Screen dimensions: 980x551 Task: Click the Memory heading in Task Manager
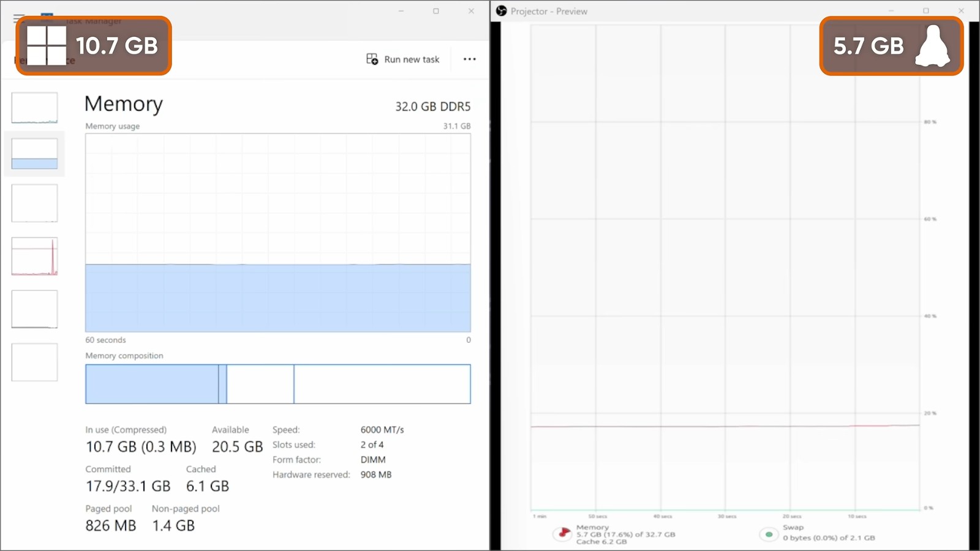click(x=124, y=104)
